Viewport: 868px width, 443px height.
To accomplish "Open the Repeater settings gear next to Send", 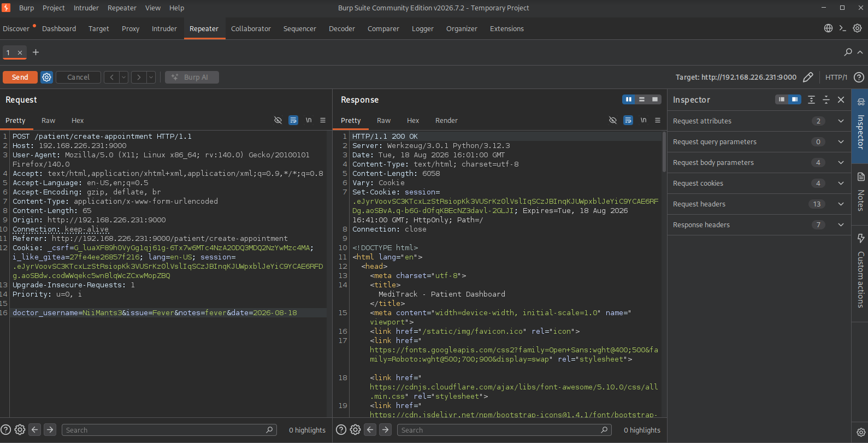I will (47, 77).
